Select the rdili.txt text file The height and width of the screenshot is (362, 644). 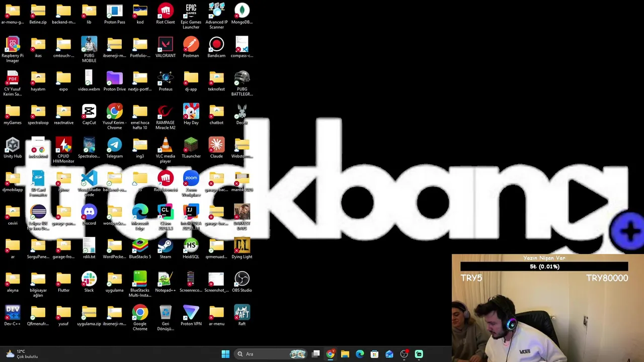(89, 249)
